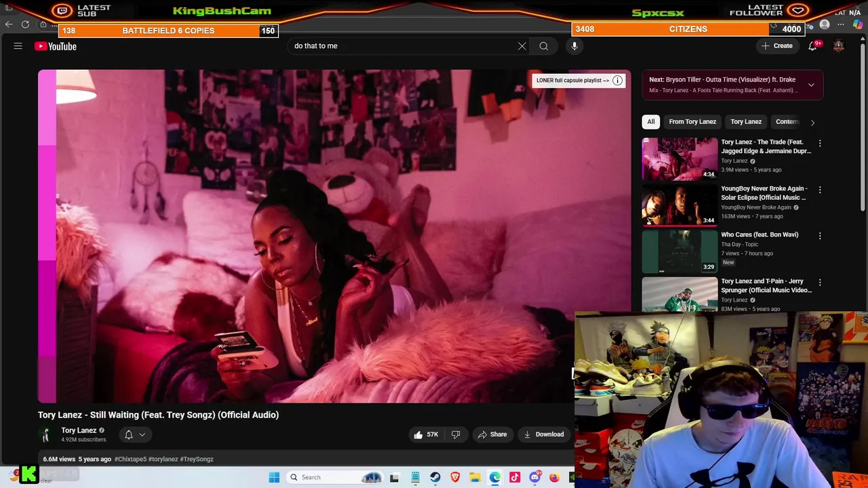Select the 'All' filter chip
This screenshot has width=868, height=488.
point(651,122)
